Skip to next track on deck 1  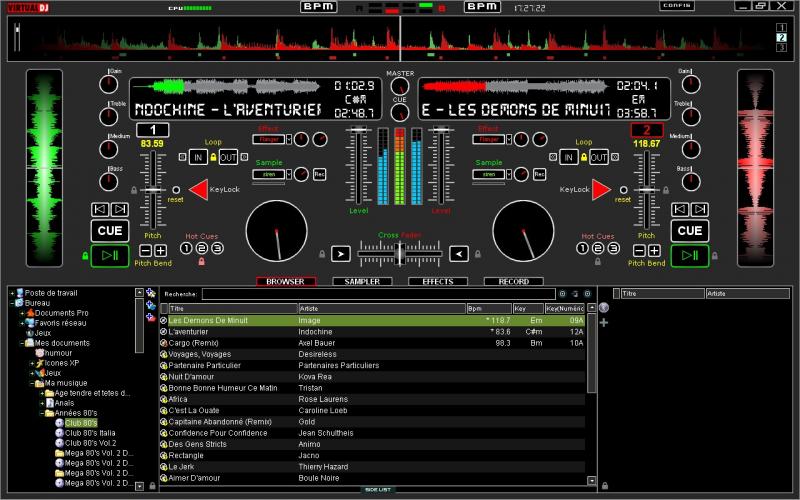click(x=120, y=209)
